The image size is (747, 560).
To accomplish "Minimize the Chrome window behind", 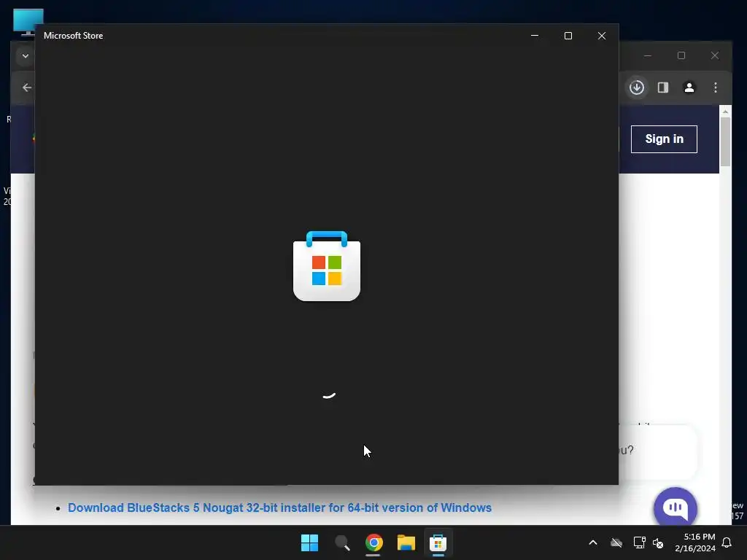I will tap(648, 55).
